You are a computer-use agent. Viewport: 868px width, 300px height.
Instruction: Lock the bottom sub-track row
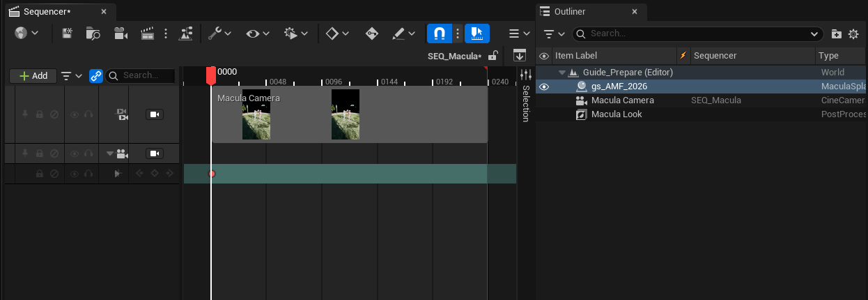coord(40,173)
